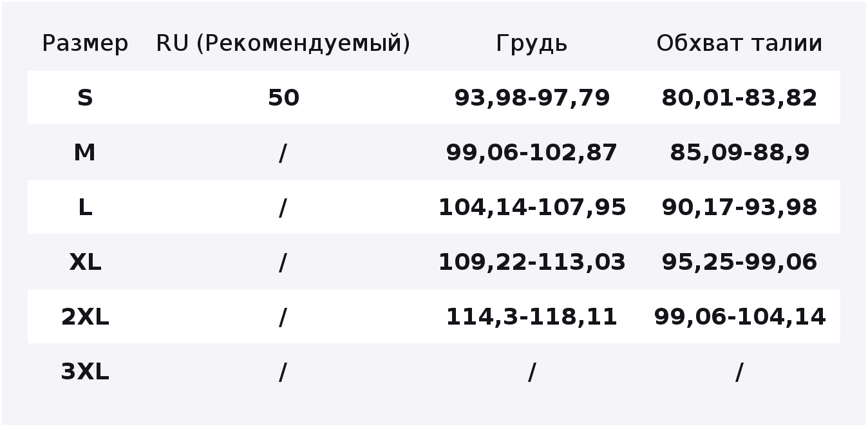This screenshot has width=868, height=427.
Task: Click waist value 85,09-88,9
Action: pos(739,153)
